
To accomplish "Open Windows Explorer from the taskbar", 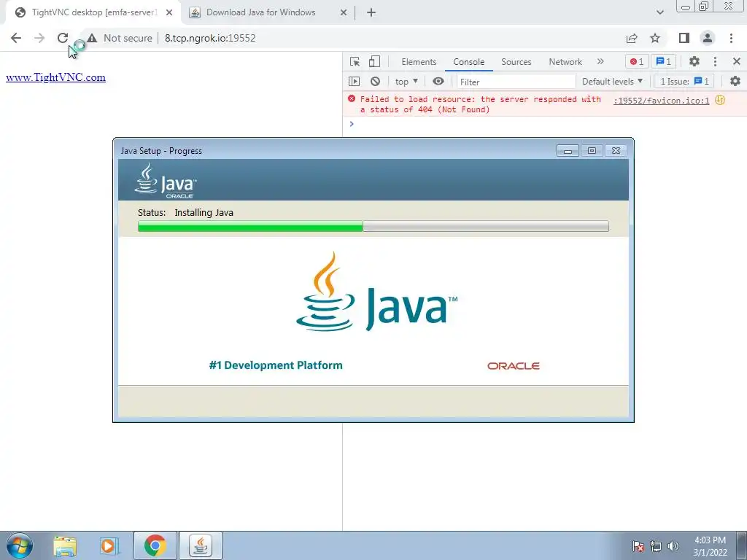I will (x=65, y=546).
